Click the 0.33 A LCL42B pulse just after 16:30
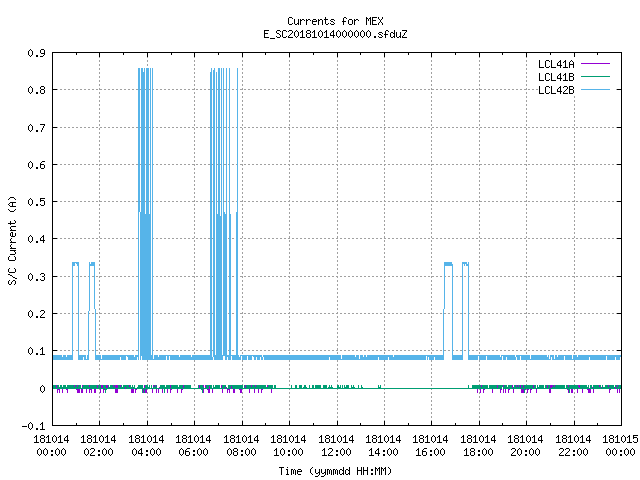The image size is (640, 480). [448, 311]
